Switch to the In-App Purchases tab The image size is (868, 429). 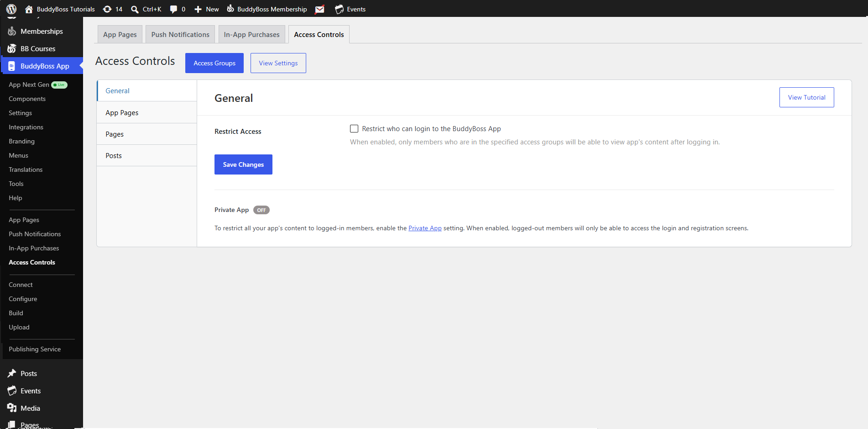[x=251, y=34]
